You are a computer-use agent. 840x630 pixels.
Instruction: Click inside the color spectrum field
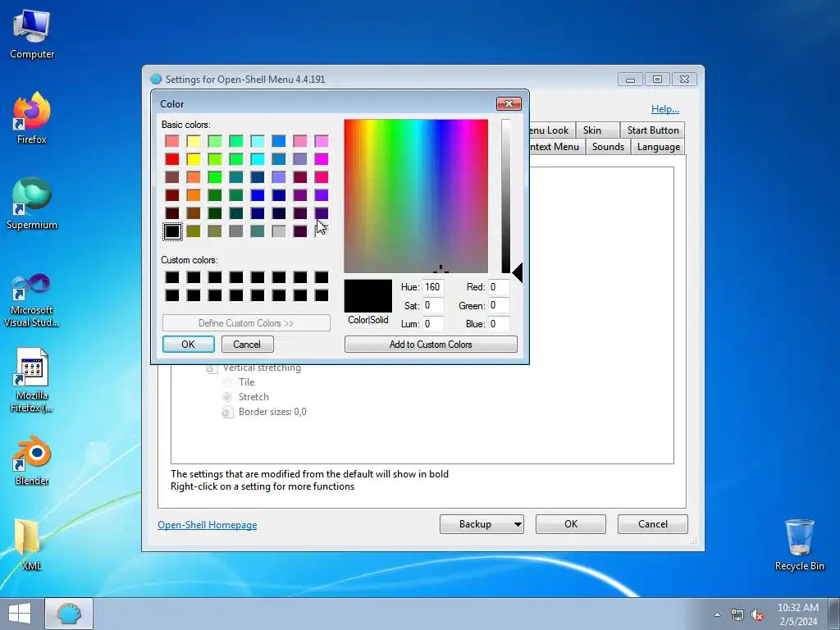point(416,196)
